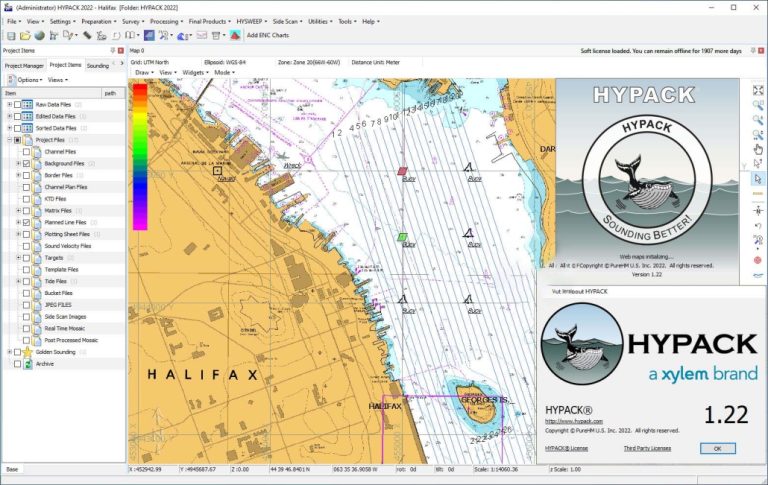This screenshot has width=768, height=485.
Task: Open the Widgets dropdown in map toolbar
Action: click(195, 73)
